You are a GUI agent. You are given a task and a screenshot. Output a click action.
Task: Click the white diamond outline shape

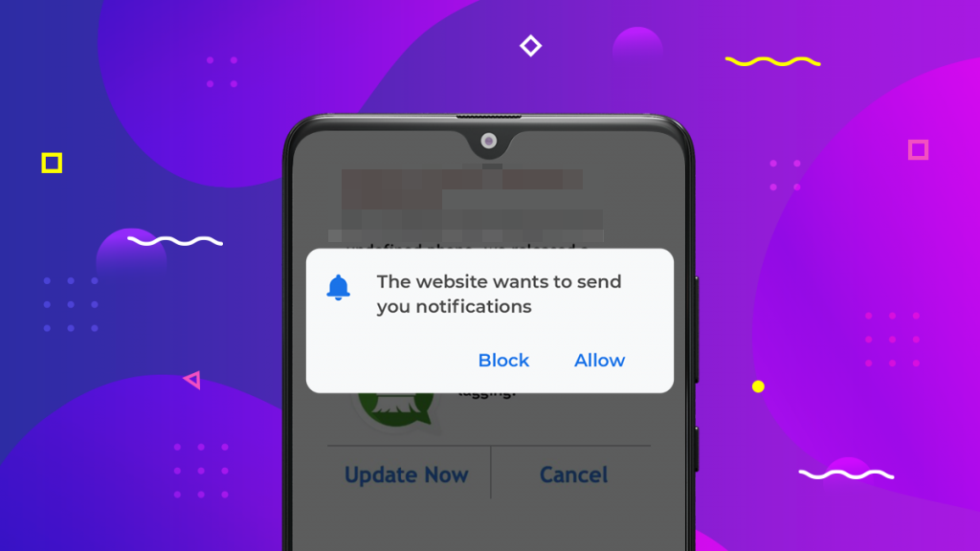[530, 46]
